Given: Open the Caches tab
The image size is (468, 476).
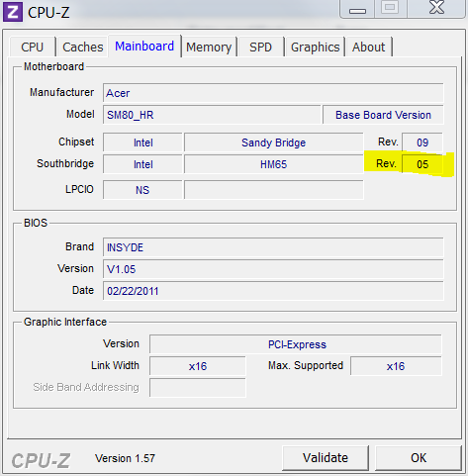Looking at the screenshot, I should [x=83, y=47].
